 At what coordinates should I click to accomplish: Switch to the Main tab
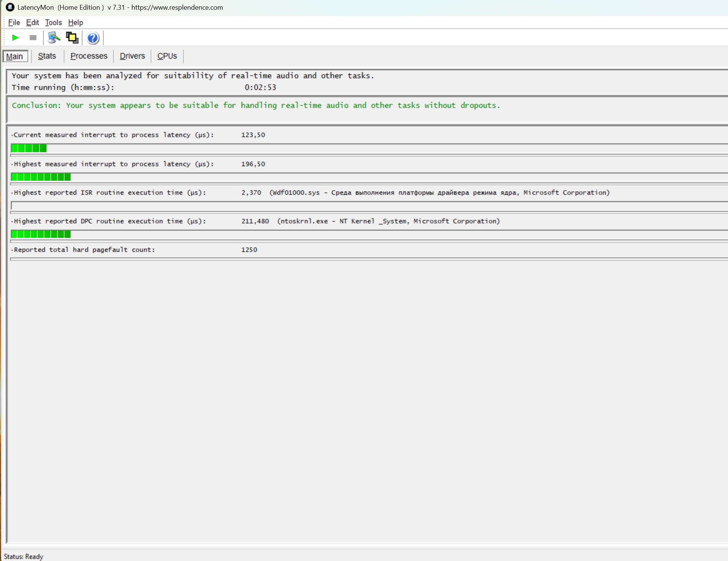point(15,56)
